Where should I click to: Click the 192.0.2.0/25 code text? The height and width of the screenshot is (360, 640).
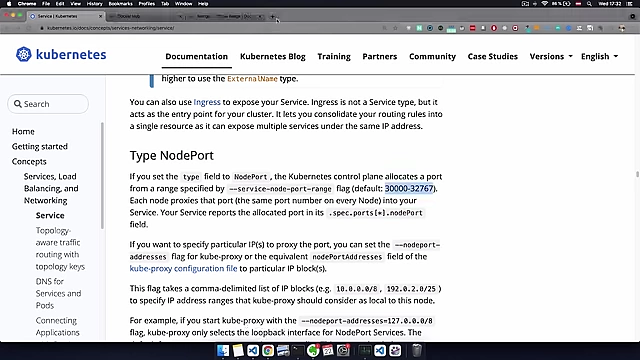(411, 289)
